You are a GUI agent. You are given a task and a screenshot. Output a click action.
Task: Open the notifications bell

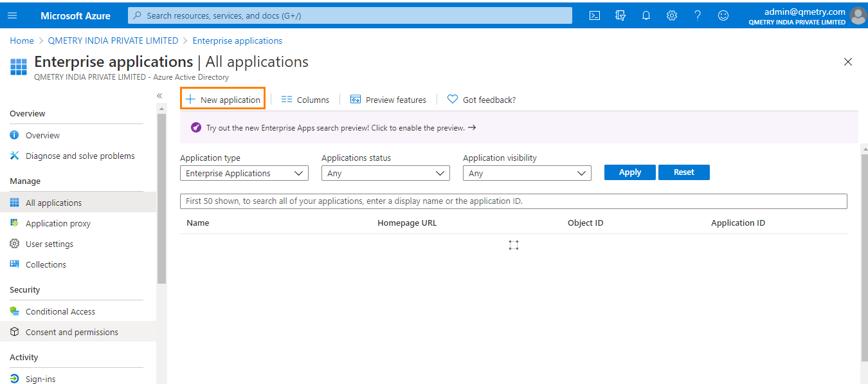pyautogui.click(x=646, y=15)
